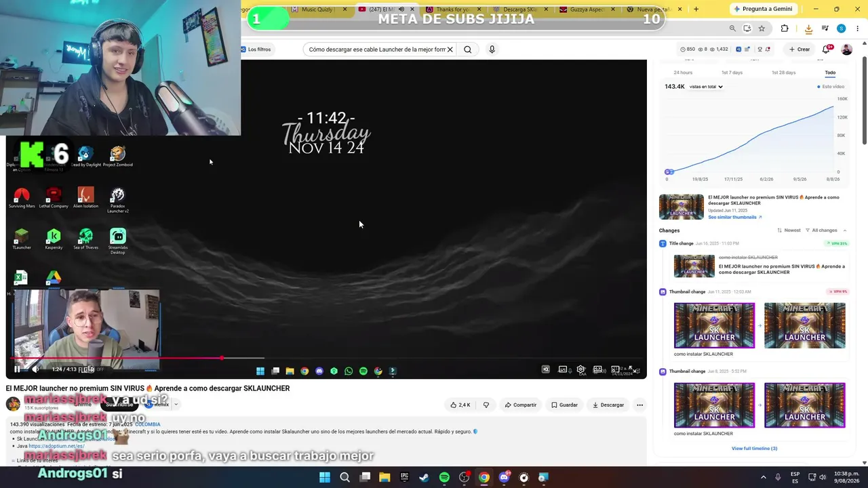
Task: Open Windows Start menu on the taskbar
Action: (x=325, y=477)
